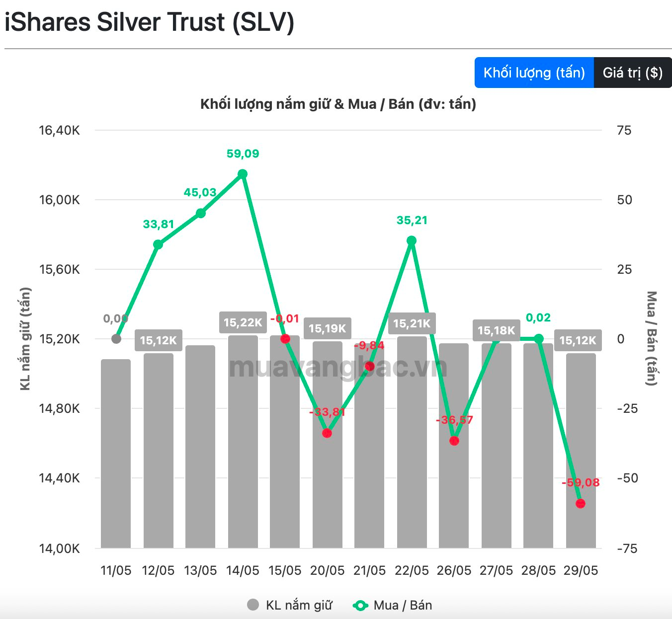Click the gray KL nắm giữ legend circle
Screen dimensions: 672x619
point(253,605)
